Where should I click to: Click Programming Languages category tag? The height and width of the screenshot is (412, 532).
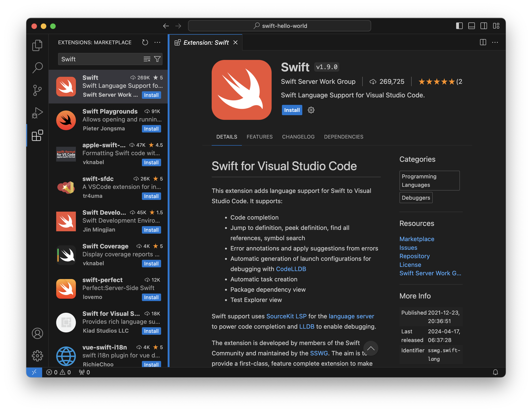click(429, 181)
